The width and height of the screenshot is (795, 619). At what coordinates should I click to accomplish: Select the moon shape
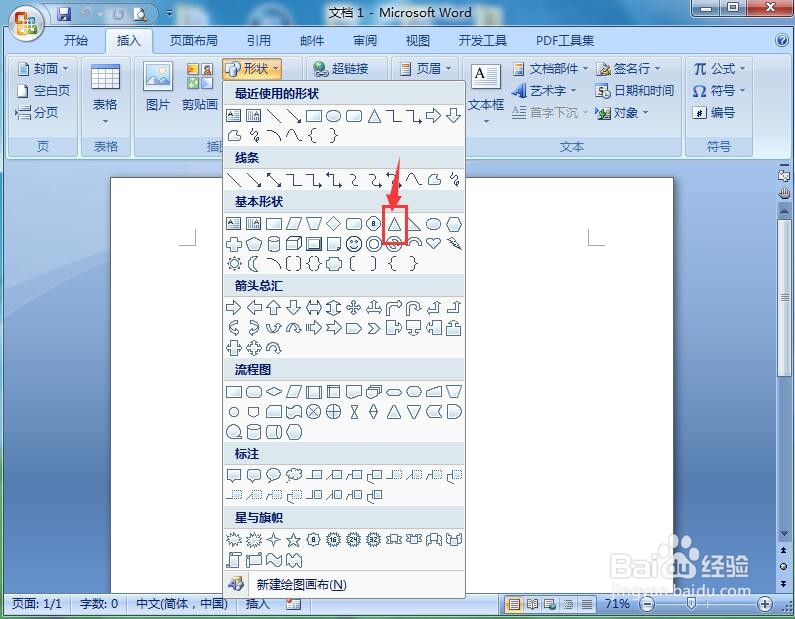click(x=253, y=264)
